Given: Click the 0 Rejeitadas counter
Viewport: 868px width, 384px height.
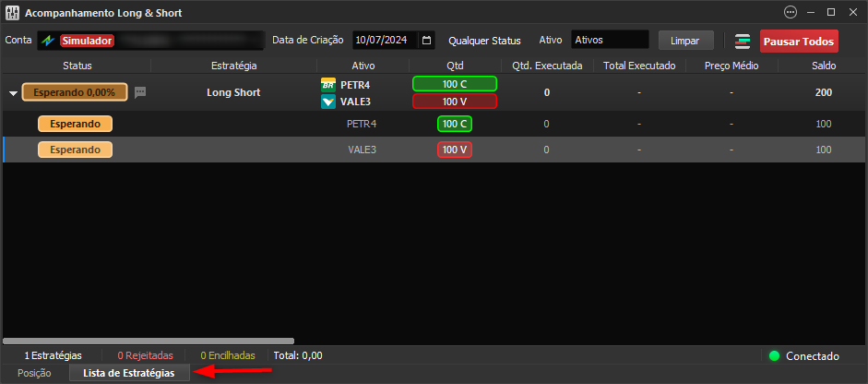Looking at the screenshot, I should coord(145,355).
